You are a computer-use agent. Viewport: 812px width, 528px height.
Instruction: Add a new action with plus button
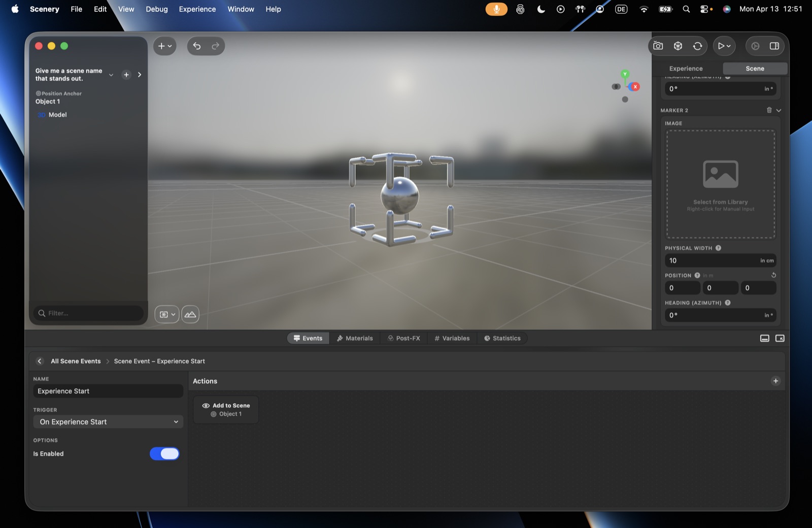click(x=775, y=381)
